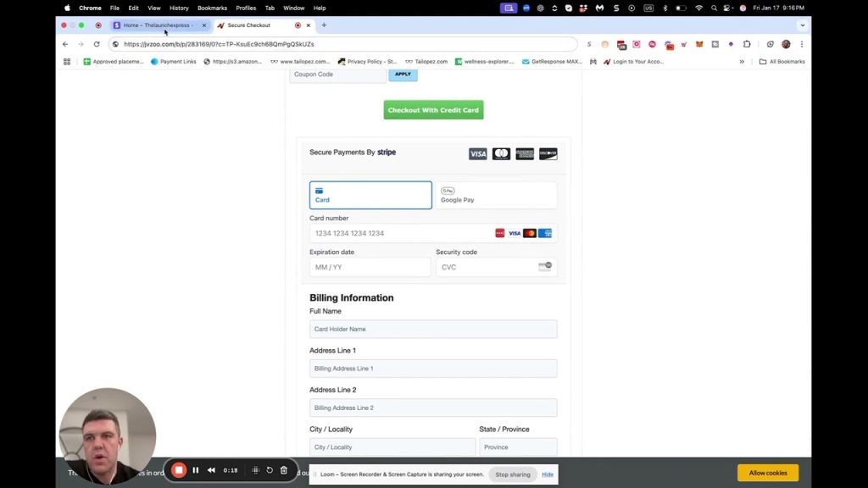Image resolution: width=868 pixels, height=488 pixels.
Task: Click the battery status icon
Action: [682, 8]
